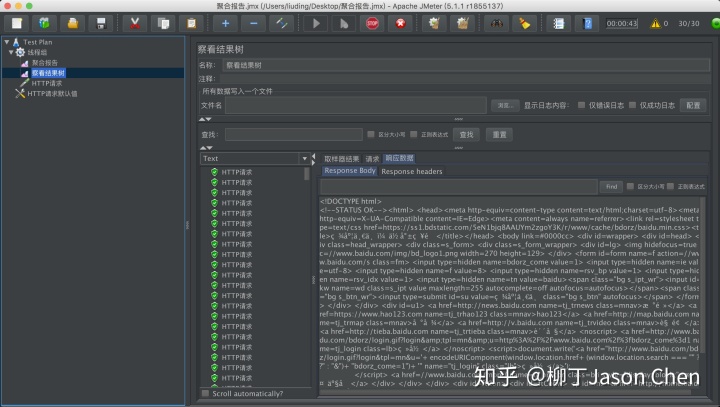This screenshot has width=720, height=407.
Task: Click the Reset Search brush icon
Action: coord(524,23)
